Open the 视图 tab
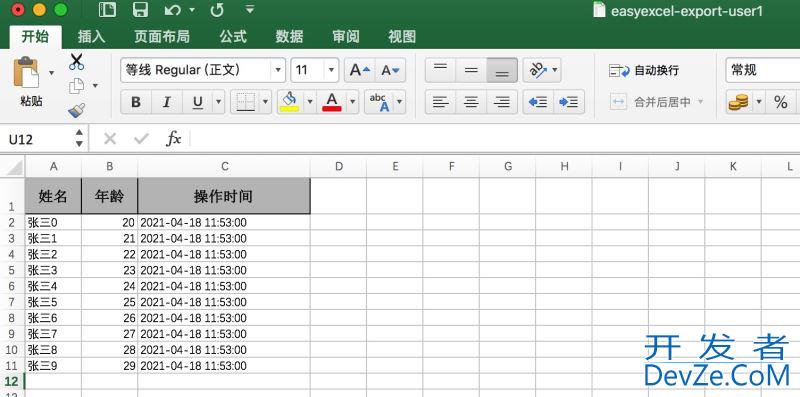The width and height of the screenshot is (800, 397). click(402, 36)
